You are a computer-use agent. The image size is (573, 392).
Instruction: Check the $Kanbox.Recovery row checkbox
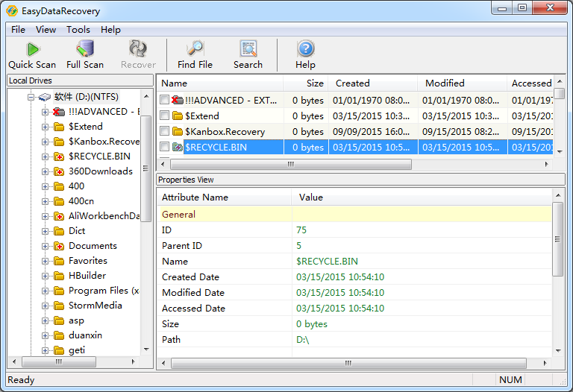coord(164,131)
